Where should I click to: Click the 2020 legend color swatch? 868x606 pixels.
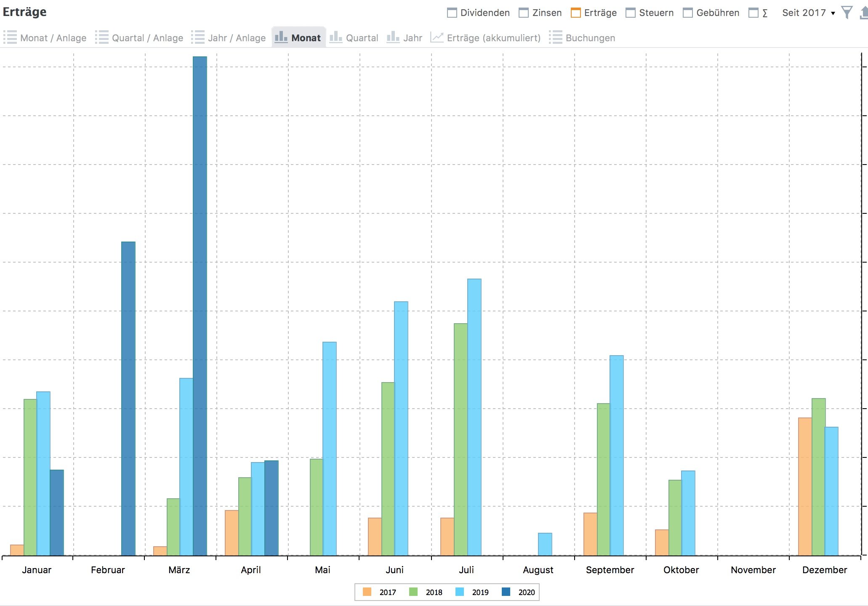(506, 592)
